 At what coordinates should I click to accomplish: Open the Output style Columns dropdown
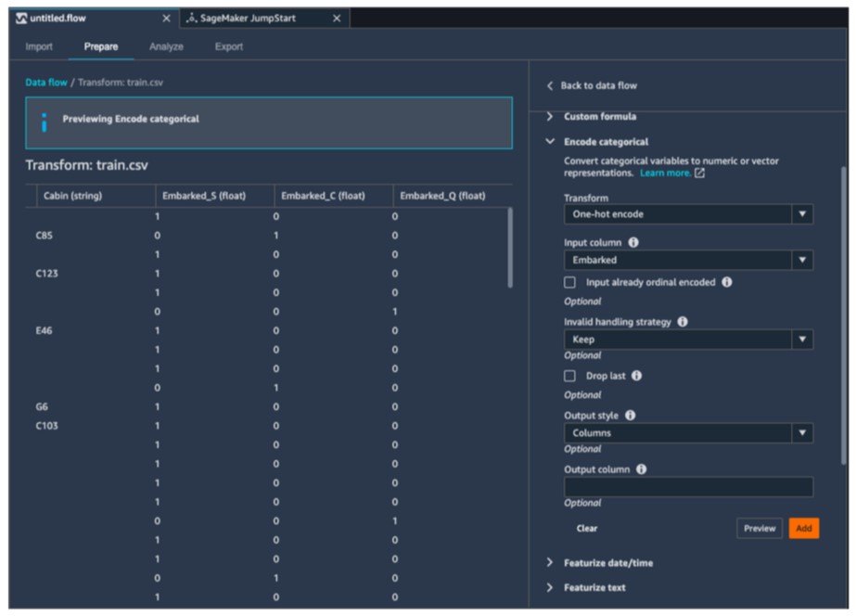688,433
